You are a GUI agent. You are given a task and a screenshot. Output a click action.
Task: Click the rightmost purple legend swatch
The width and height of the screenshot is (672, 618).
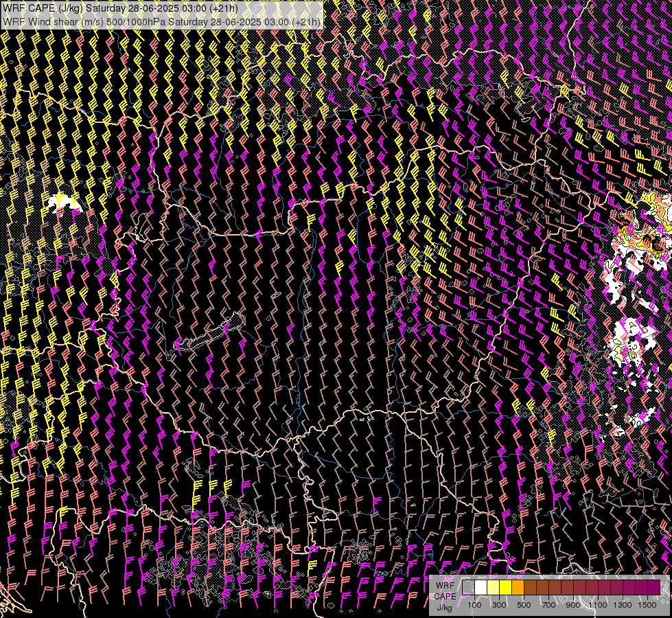[x=653, y=587]
